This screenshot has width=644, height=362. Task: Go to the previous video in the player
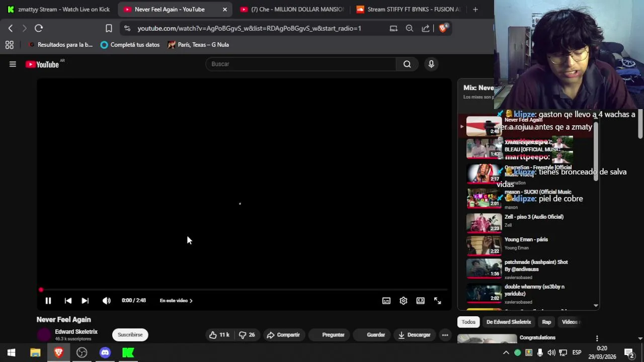(68, 301)
